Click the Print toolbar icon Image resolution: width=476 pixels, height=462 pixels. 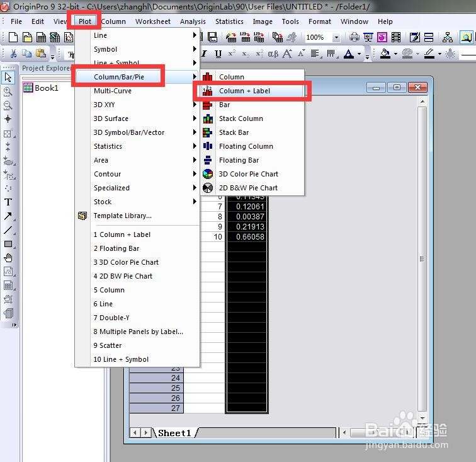pos(354,37)
